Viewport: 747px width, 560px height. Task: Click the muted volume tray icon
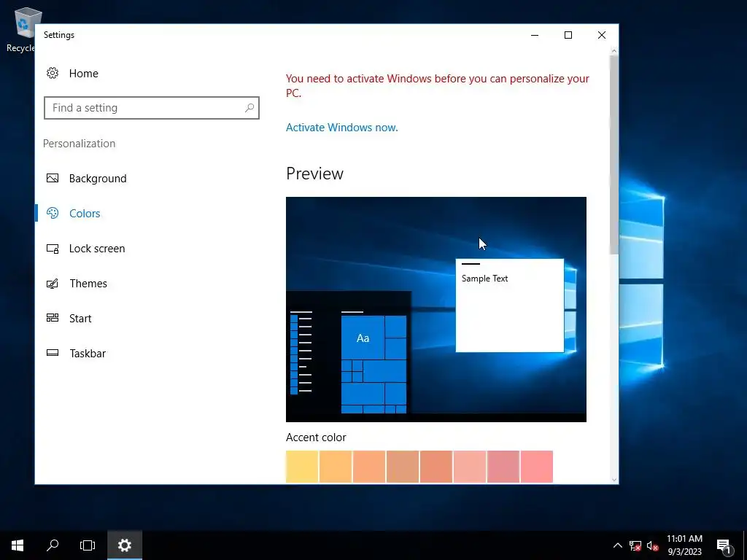pyautogui.click(x=653, y=545)
